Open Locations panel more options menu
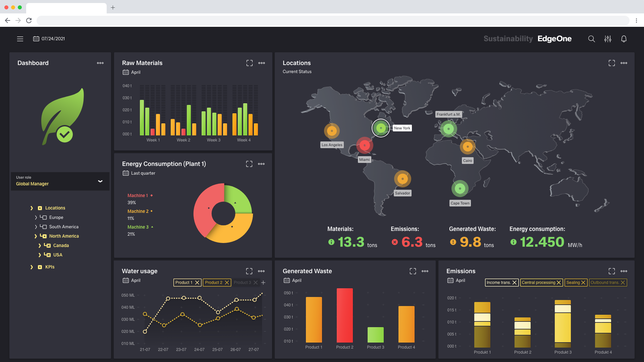644x362 pixels. (624, 63)
